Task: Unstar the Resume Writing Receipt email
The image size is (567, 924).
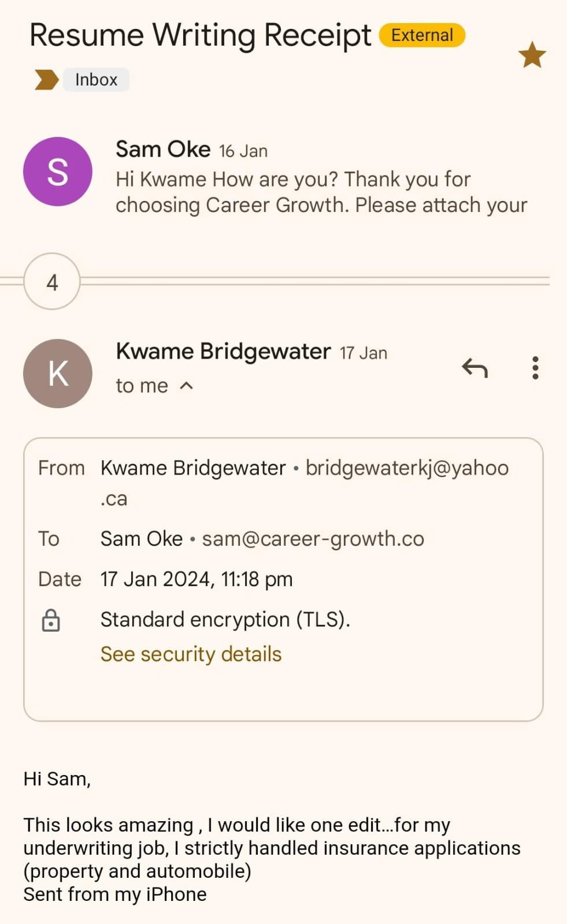Action: coord(532,55)
